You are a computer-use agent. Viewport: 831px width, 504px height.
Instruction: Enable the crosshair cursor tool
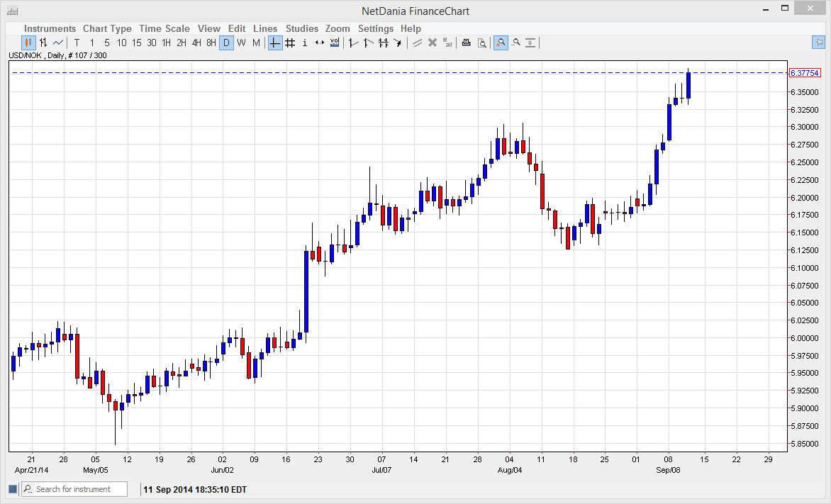click(274, 43)
